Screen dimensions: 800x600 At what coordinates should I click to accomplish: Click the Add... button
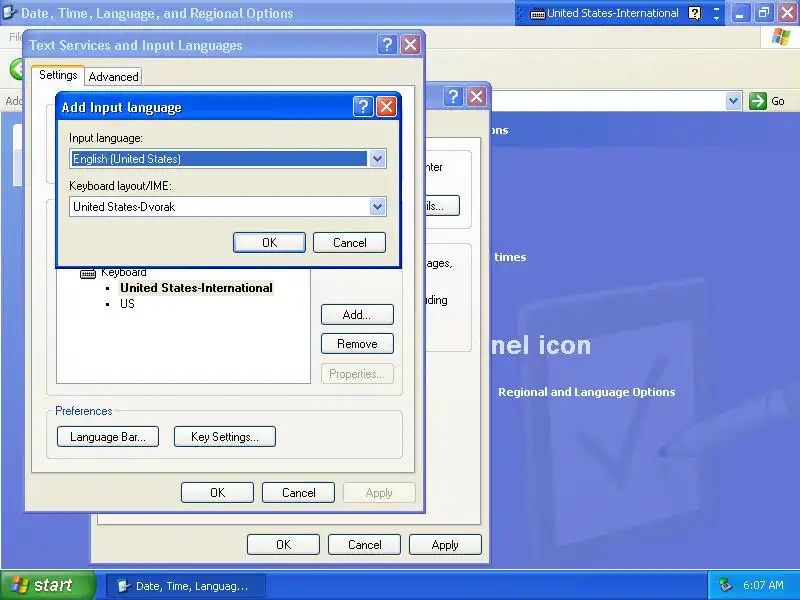(x=357, y=314)
